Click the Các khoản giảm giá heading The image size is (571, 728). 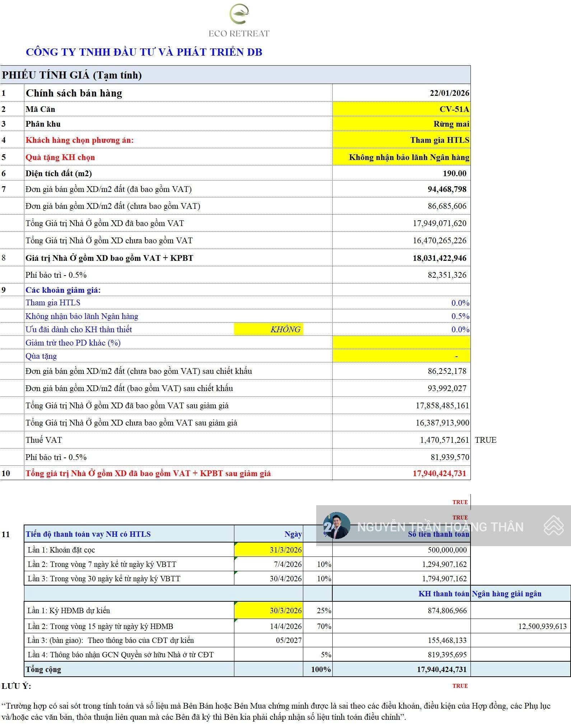(63, 290)
